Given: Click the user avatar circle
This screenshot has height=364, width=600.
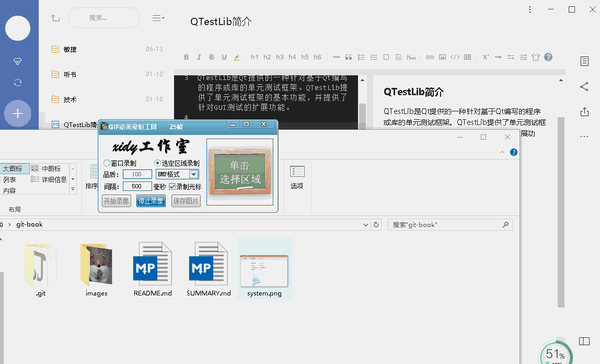Looking at the screenshot, I should pyautogui.click(x=18, y=28).
